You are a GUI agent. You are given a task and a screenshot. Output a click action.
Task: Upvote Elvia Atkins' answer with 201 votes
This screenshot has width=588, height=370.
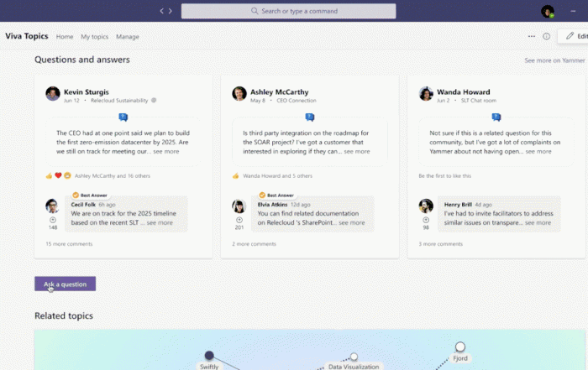239,220
